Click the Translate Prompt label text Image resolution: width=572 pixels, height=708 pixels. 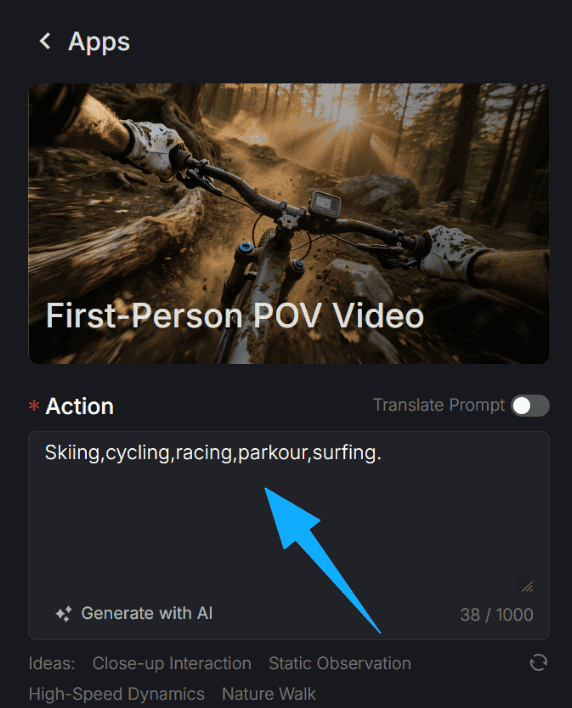(438, 405)
